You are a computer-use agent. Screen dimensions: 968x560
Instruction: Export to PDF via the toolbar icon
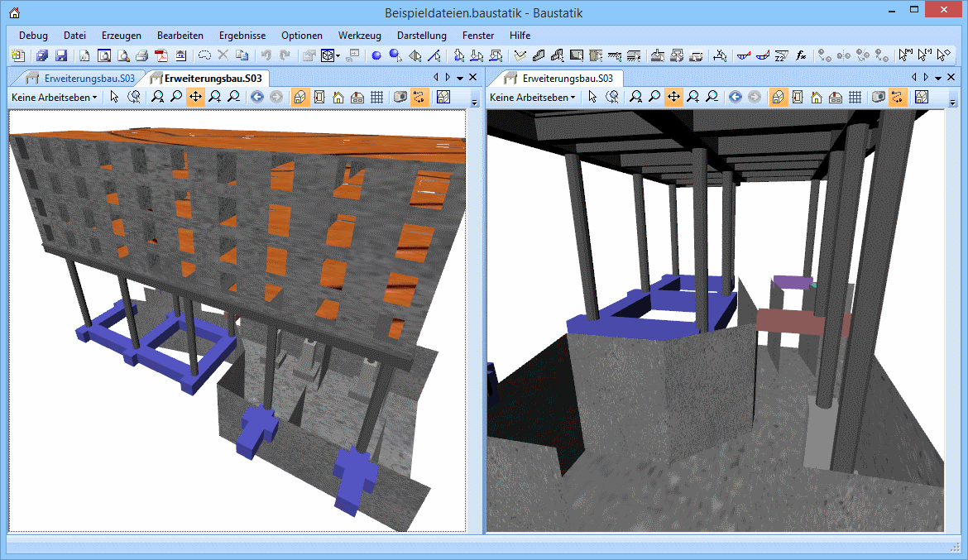pos(161,56)
